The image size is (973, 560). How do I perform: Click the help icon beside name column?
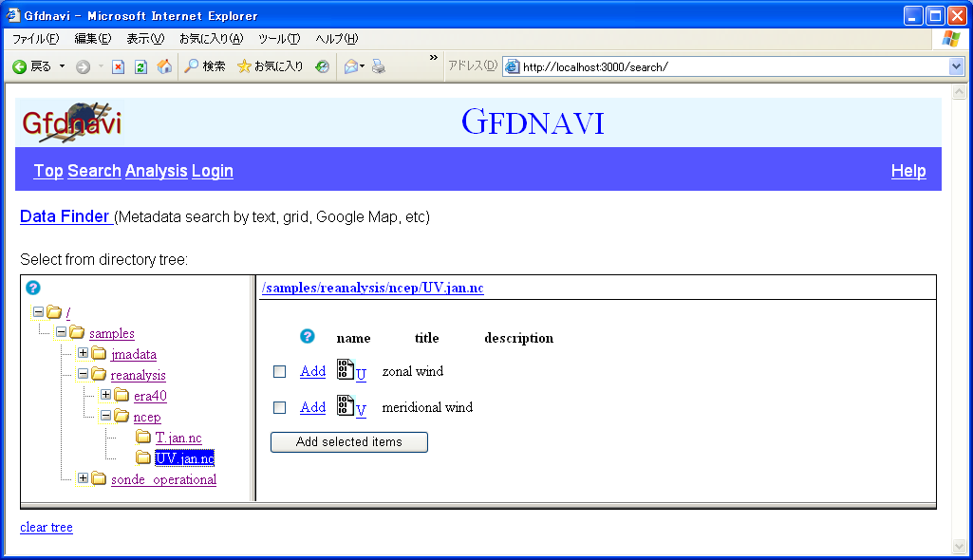(x=308, y=337)
